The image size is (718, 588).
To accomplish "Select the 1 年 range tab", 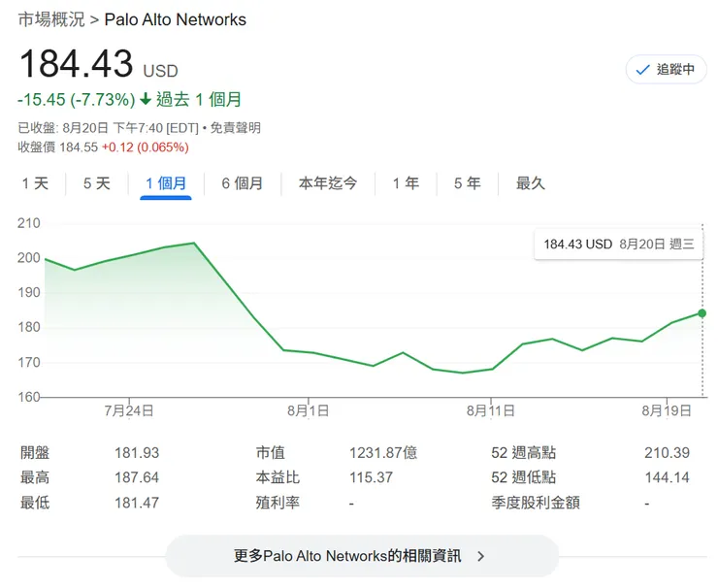I will (x=406, y=183).
